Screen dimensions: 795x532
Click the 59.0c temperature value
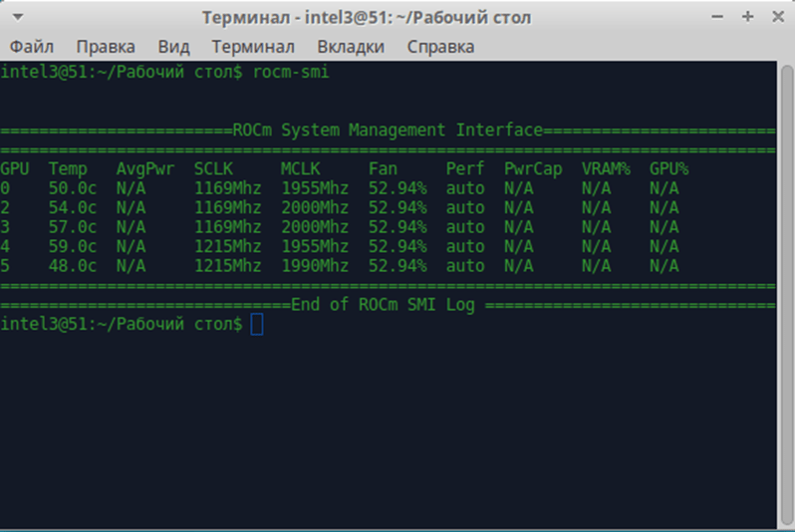point(73,247)
